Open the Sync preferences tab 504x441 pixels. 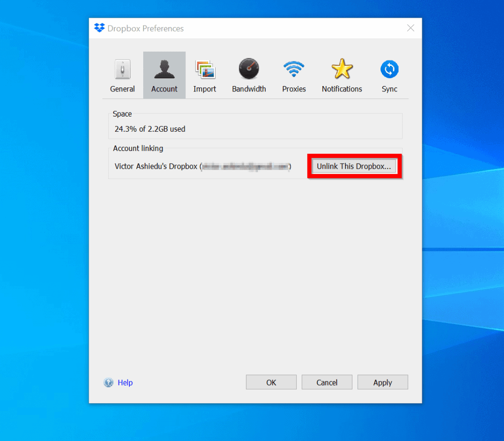[389, 75]
